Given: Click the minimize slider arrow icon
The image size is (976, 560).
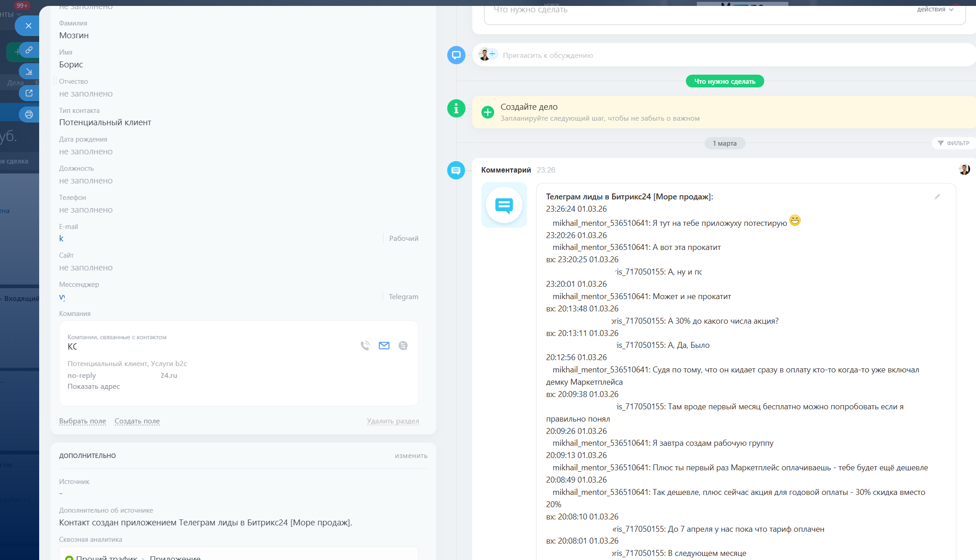Looking at the screenshot, I should 29,71.
